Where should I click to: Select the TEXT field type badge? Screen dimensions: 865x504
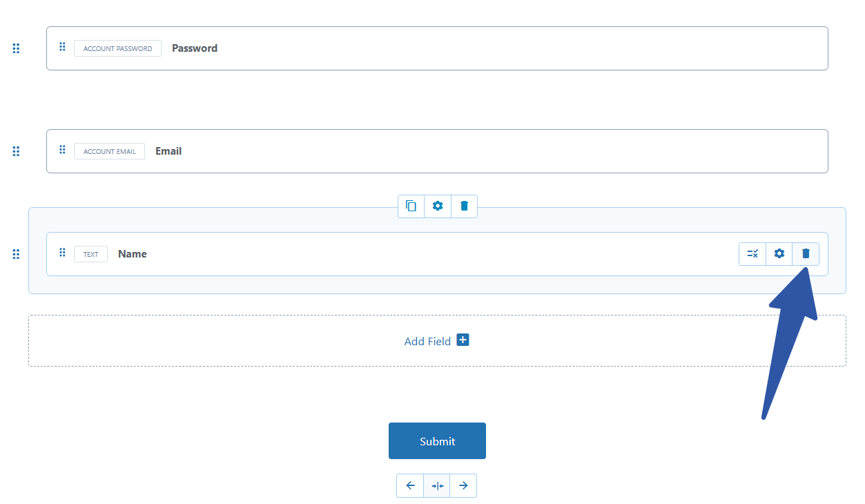pyautogui.click(x=90, y=253)
